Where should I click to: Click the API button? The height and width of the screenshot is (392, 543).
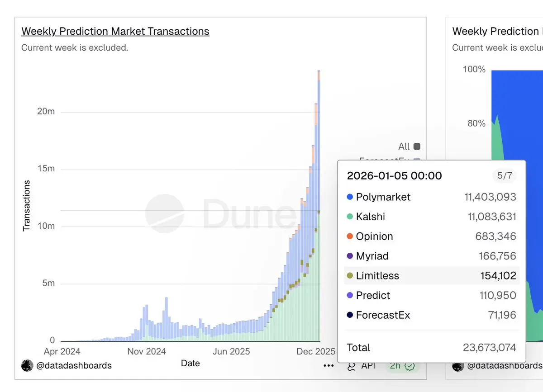pos(368,366)
